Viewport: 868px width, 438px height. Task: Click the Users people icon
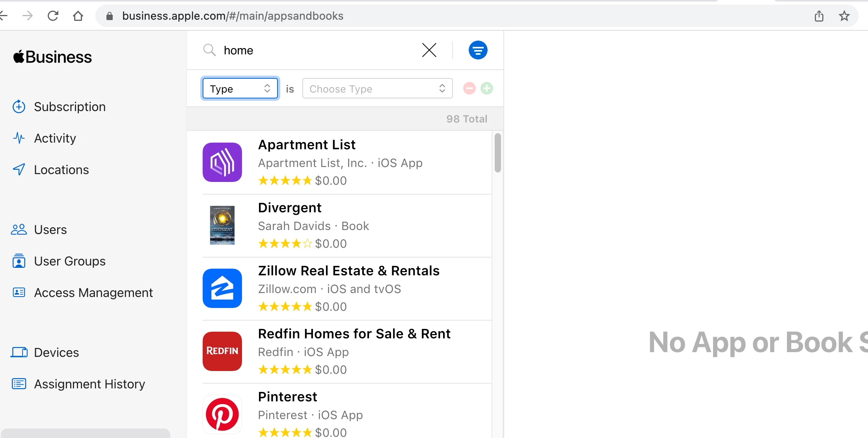pos(19,230)
